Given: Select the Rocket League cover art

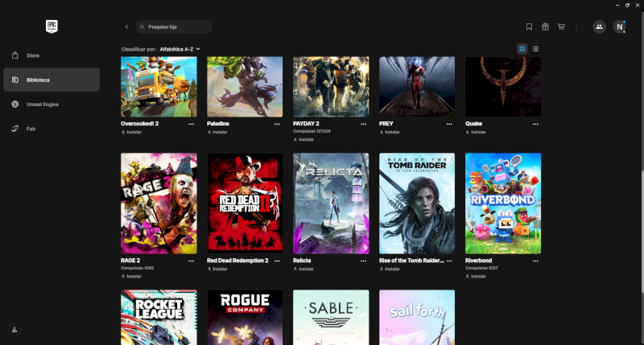Looking at the screenshot, I should pos(159,318).
